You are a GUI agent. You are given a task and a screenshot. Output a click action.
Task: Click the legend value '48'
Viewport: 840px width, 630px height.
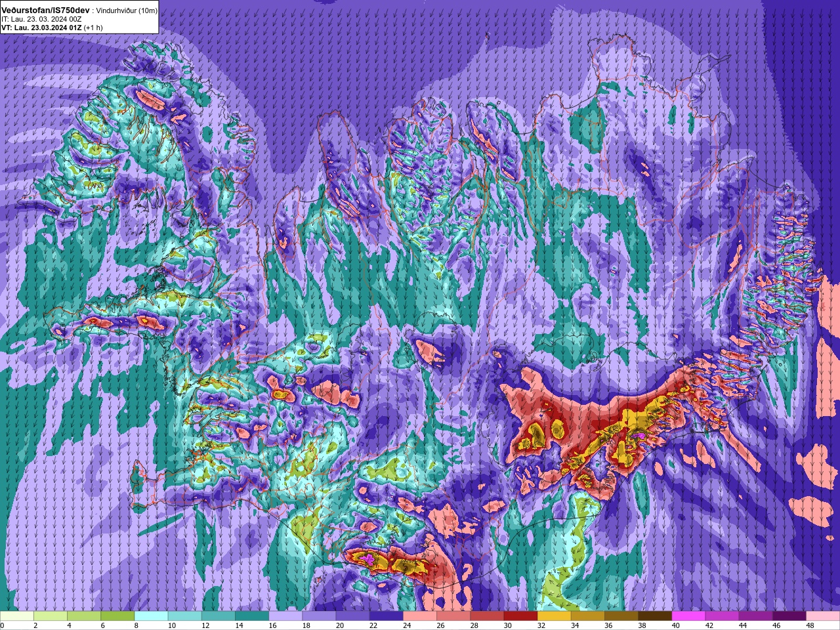810,625
